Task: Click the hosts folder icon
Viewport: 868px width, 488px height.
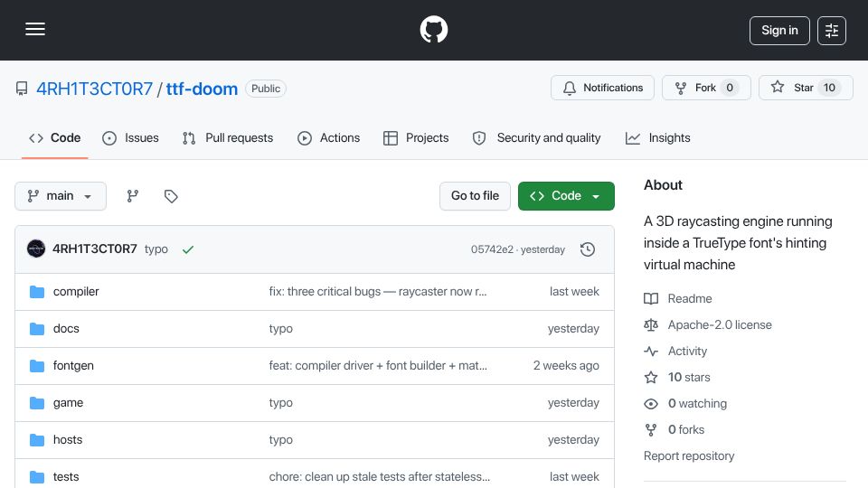Action: [x=36, y=440]
